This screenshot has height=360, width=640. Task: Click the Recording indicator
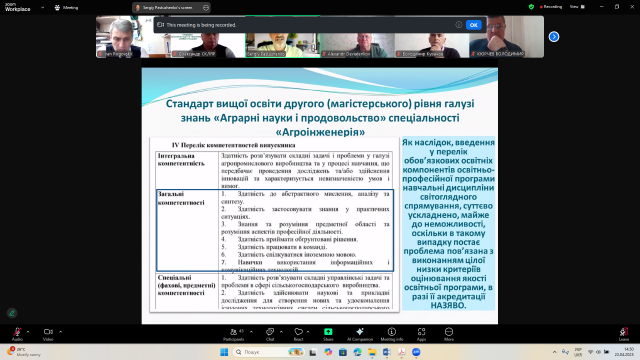click(x=551, y=7)
